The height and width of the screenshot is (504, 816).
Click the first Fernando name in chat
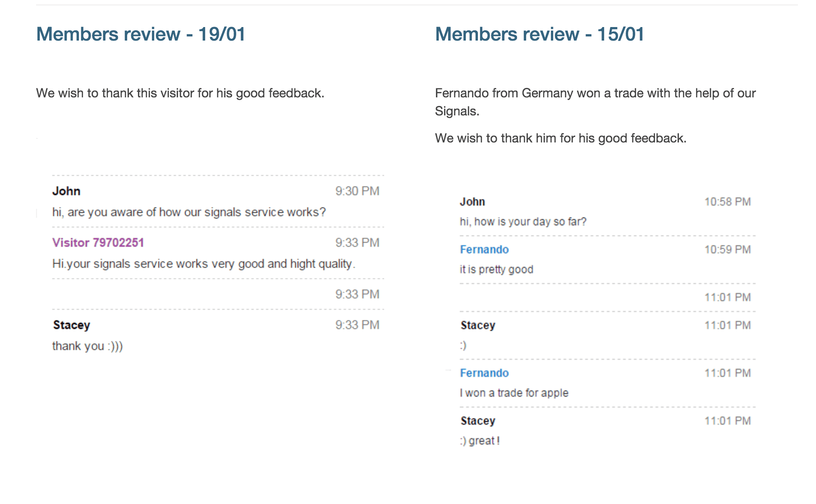click(484, 249)
